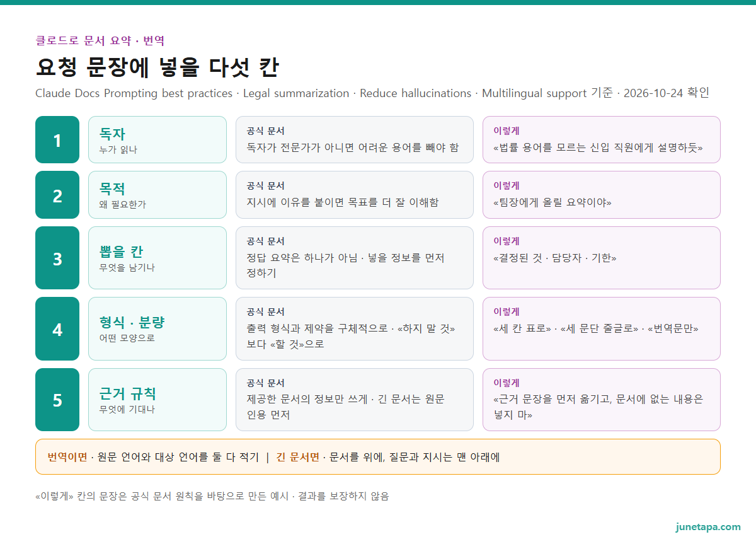Click the source line starting 'Claude Docs Prompting'

372,93
